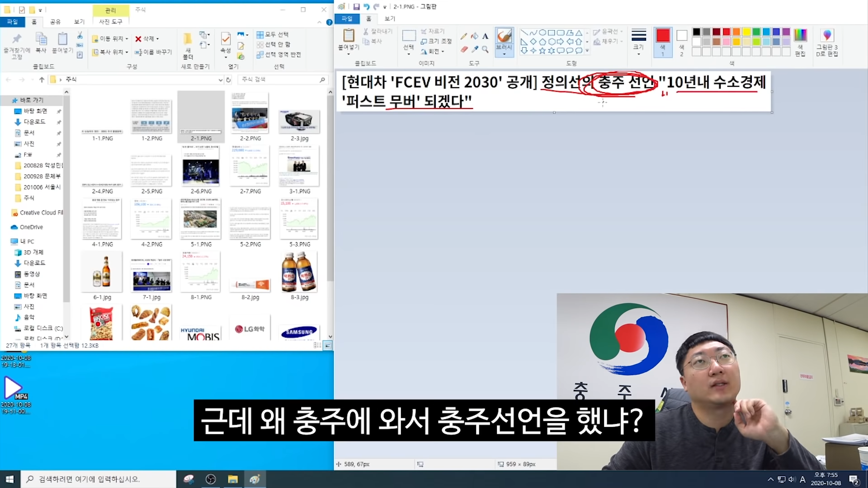The width and height of the screenshot is (868, 488).
Task: Activate the Color 2 slot
Action: (682, 42)
